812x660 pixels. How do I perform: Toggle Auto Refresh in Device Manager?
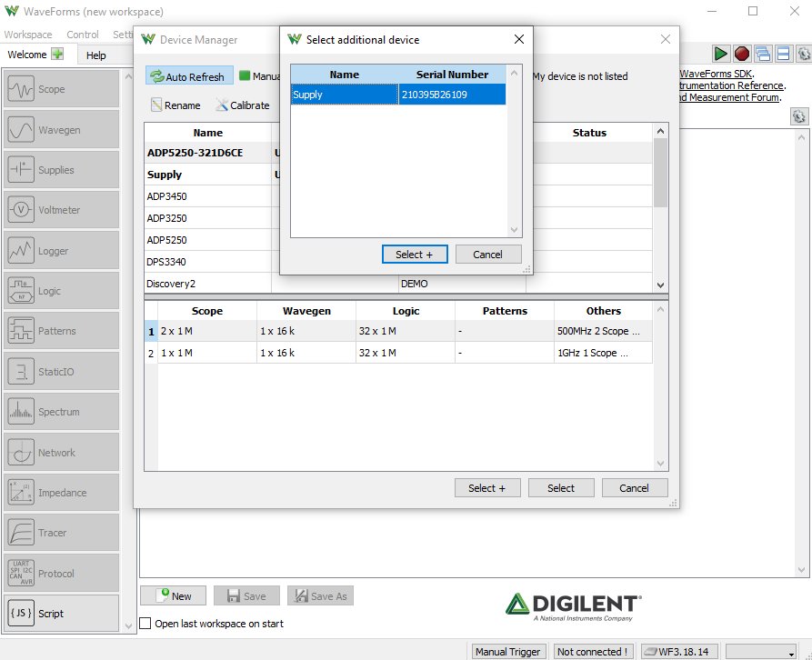click(189, 76)
